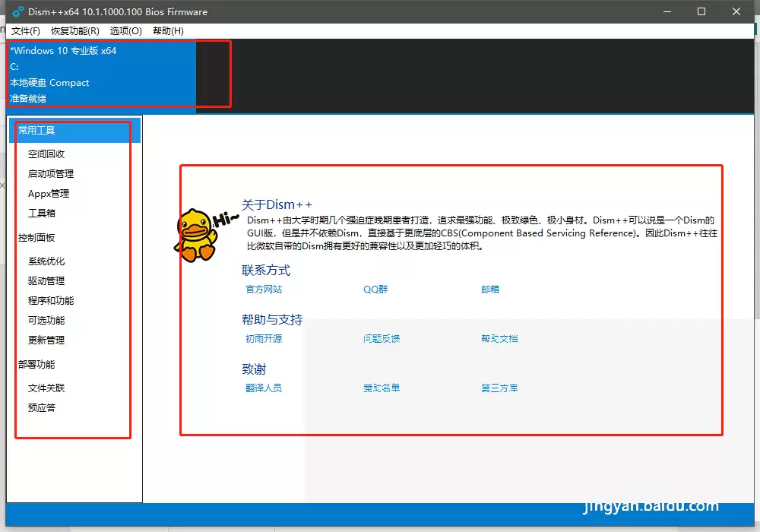Viewport: 760px width, 532px height.
Task: Open 程序和功能 in sidebar
Action: (51, 301)
